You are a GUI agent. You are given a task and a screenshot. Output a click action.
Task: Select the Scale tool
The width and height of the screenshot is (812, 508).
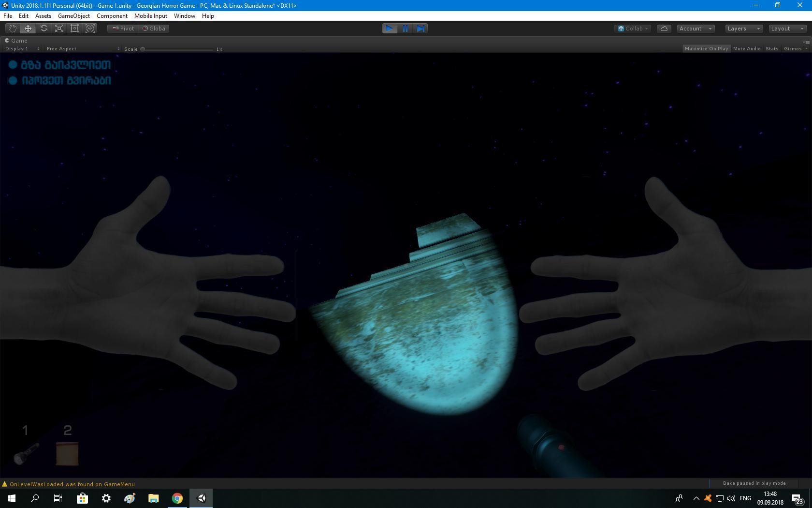[x=59, y=29]
